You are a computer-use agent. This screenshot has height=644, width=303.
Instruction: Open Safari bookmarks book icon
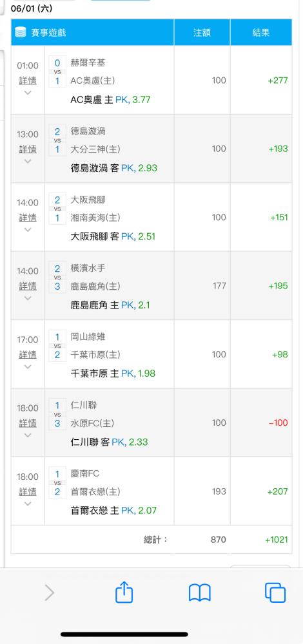coord(200,593)
